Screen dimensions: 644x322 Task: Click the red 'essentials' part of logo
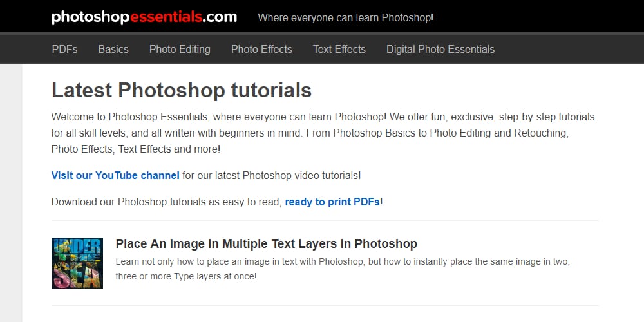(166, 17)
